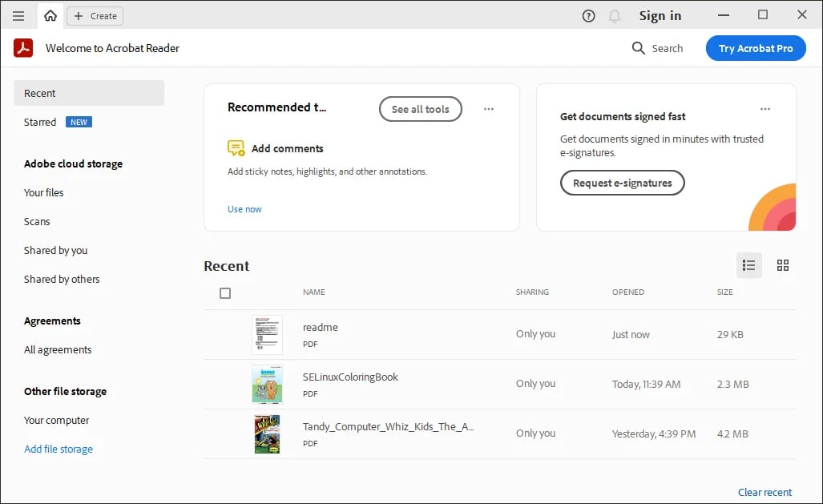Click Use now link

pyautogui.click(x=244, y=209)
